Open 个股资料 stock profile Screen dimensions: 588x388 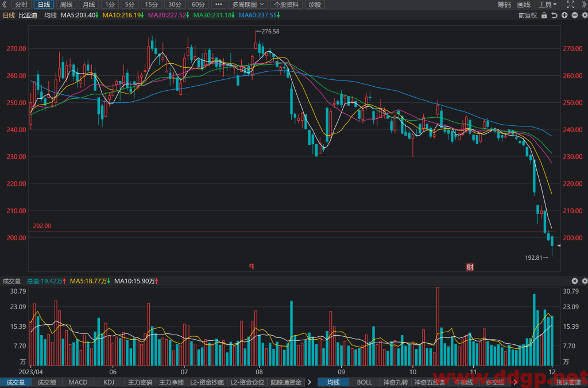coord(286,5)
